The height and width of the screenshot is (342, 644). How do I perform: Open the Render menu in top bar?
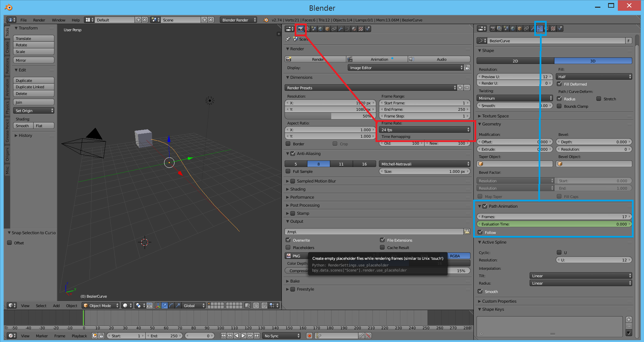39,20
